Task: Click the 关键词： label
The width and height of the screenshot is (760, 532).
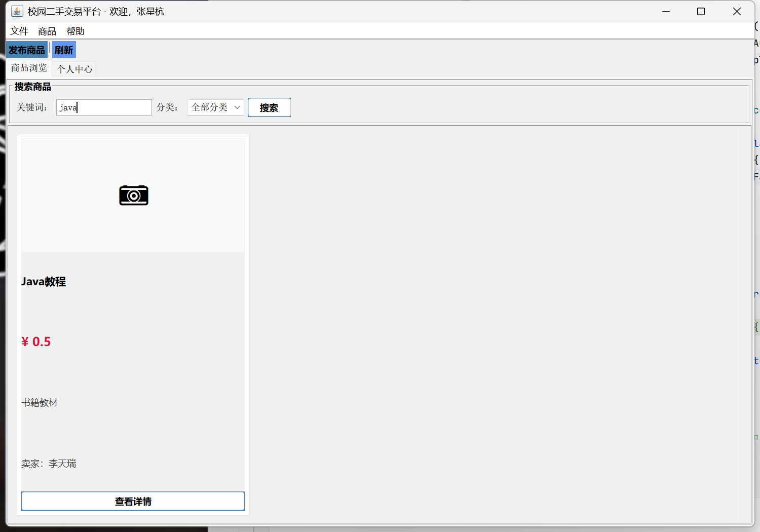Action: pos(32,107)
